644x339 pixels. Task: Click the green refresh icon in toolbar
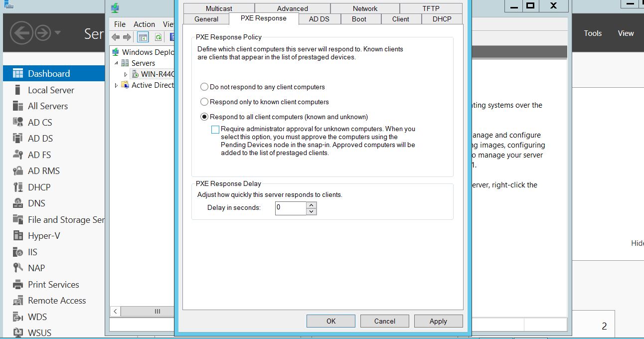(158, 37)
